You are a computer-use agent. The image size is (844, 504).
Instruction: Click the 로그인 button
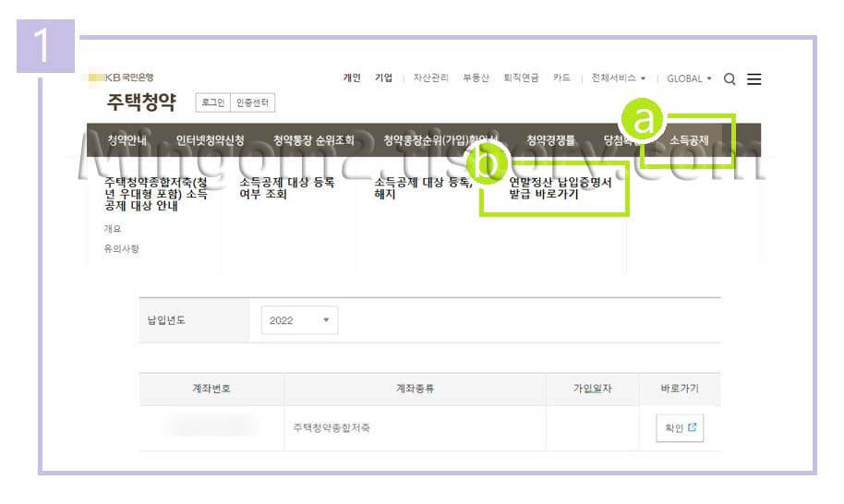[x=213, y=102]
